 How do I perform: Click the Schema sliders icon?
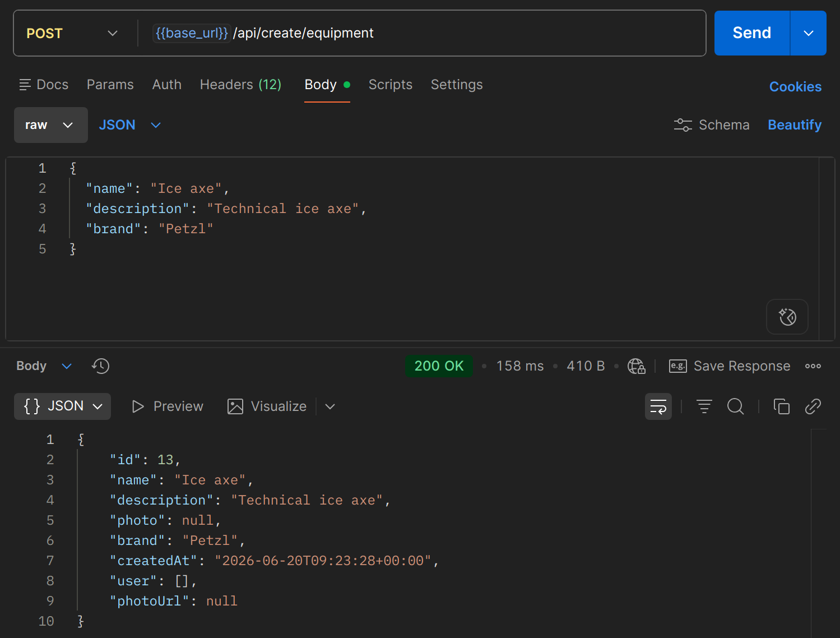click(x=683, y=125)
